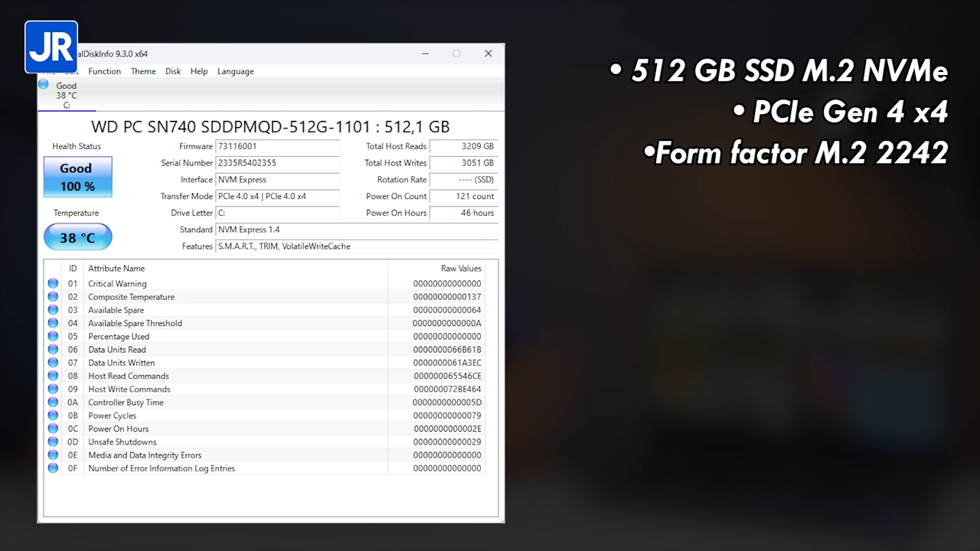Open the Function menu
Viewport: 980px width, 551px height.
(104, 71)
